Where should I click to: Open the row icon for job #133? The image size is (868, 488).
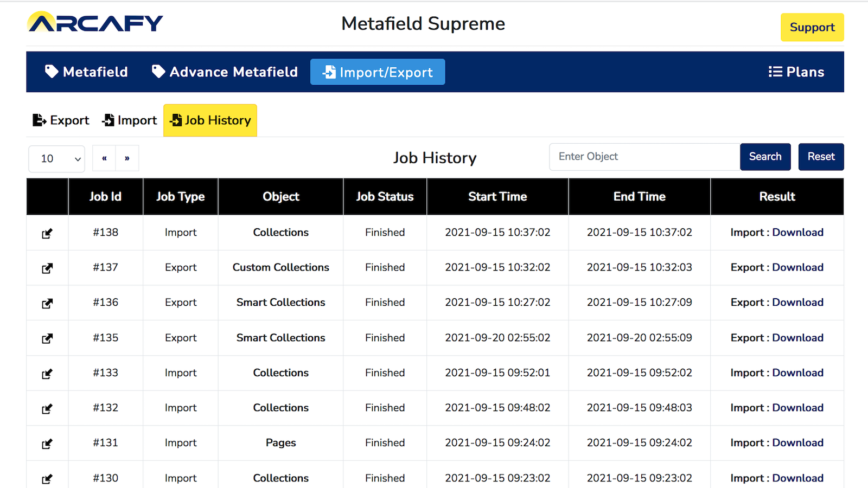[47, 374]
